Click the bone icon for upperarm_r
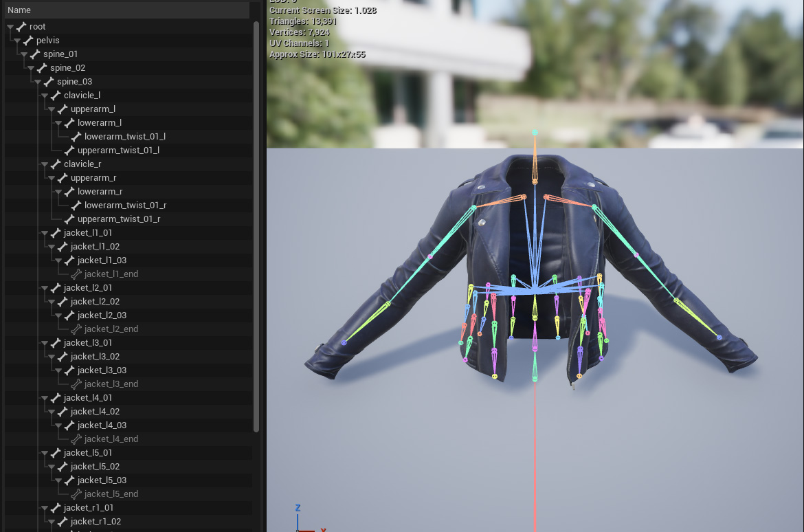 pos(63,178)
